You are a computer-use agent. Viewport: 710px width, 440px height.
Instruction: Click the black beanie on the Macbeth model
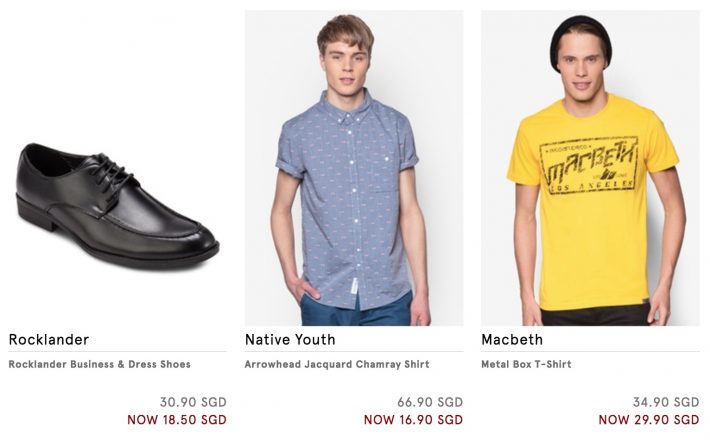[x=580, y=35]
